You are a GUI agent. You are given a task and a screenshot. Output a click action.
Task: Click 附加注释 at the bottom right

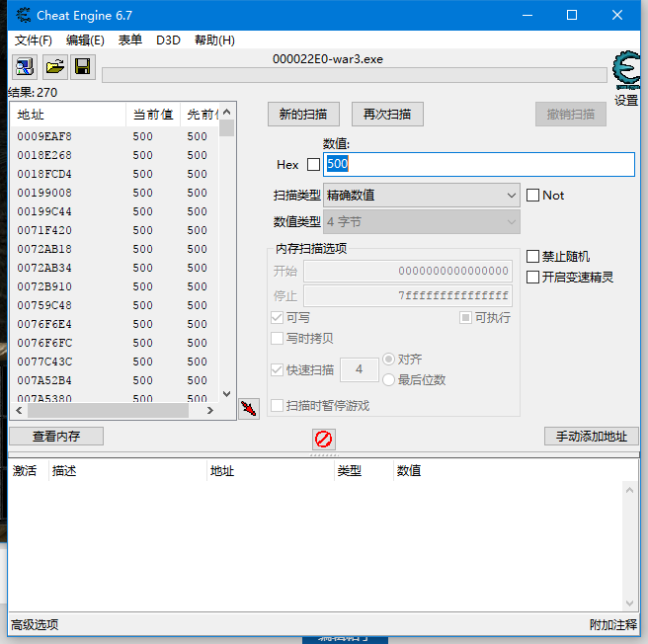click(612, 624)
